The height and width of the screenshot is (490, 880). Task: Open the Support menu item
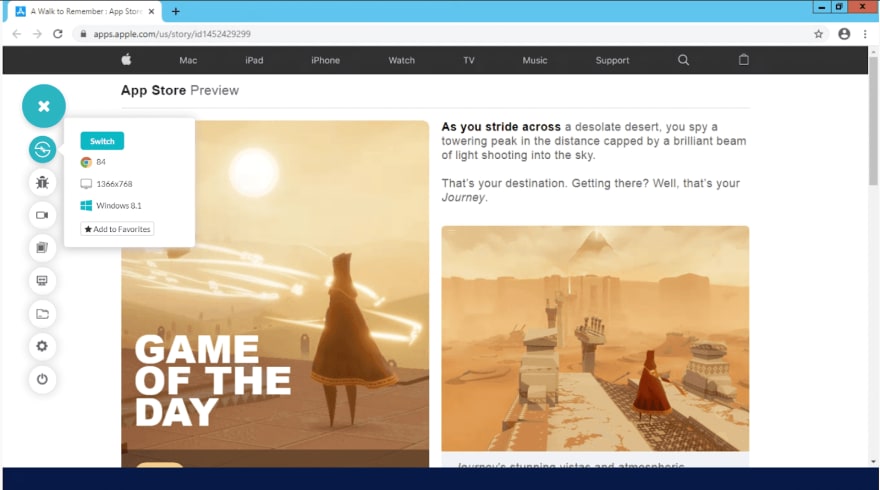(x=612, y=60)
